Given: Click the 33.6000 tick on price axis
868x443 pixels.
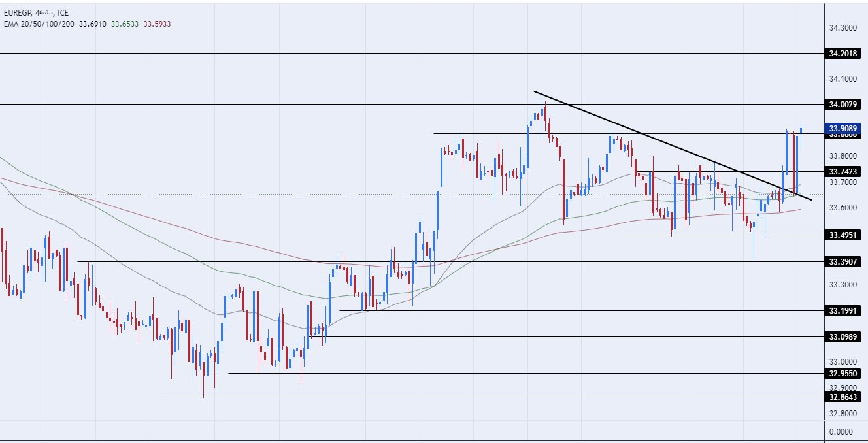Looking at the screenshot, I should 843,208.
